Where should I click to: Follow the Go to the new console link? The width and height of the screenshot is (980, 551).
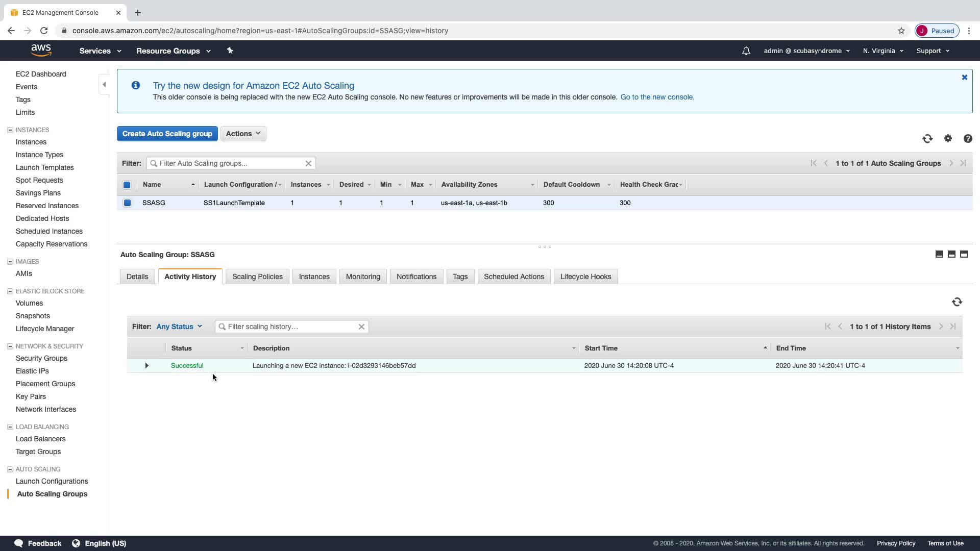point(657,97)
